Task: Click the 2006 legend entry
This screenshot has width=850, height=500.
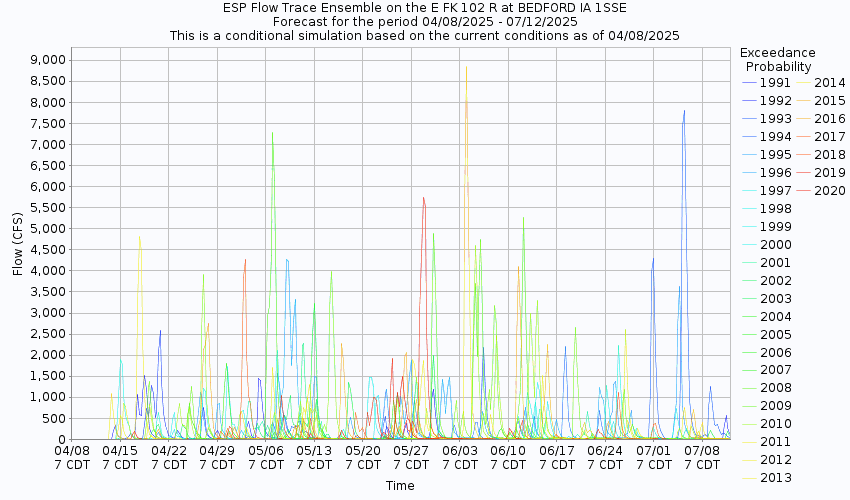Action: 775,353
